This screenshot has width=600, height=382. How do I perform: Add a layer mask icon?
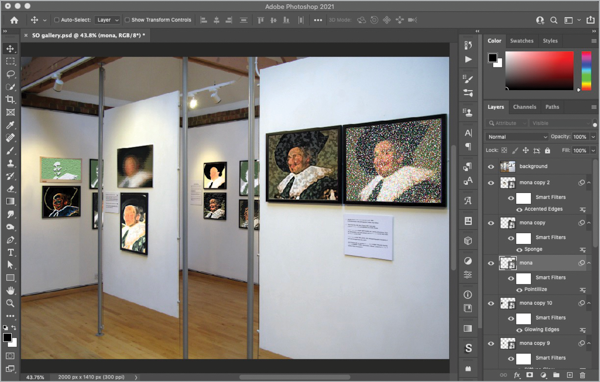click(x=530, y=375)
